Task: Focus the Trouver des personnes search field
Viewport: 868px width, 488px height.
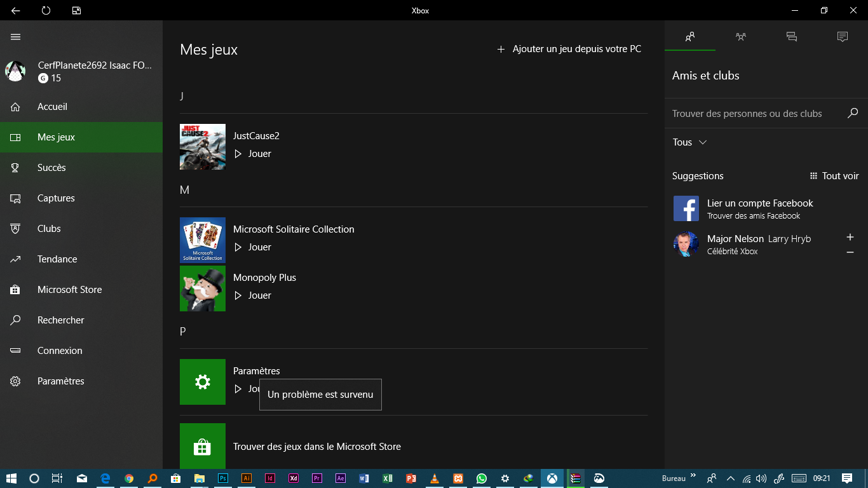Action: point(756,114)
